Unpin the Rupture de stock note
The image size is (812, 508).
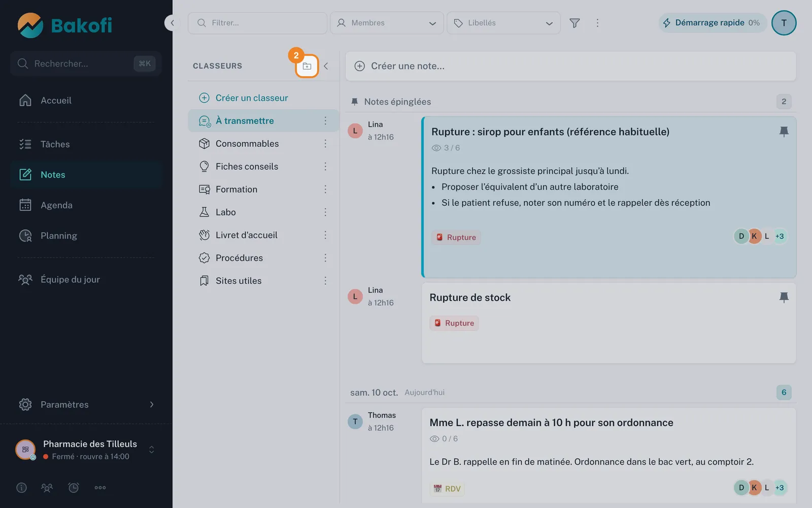click(784, 297)
